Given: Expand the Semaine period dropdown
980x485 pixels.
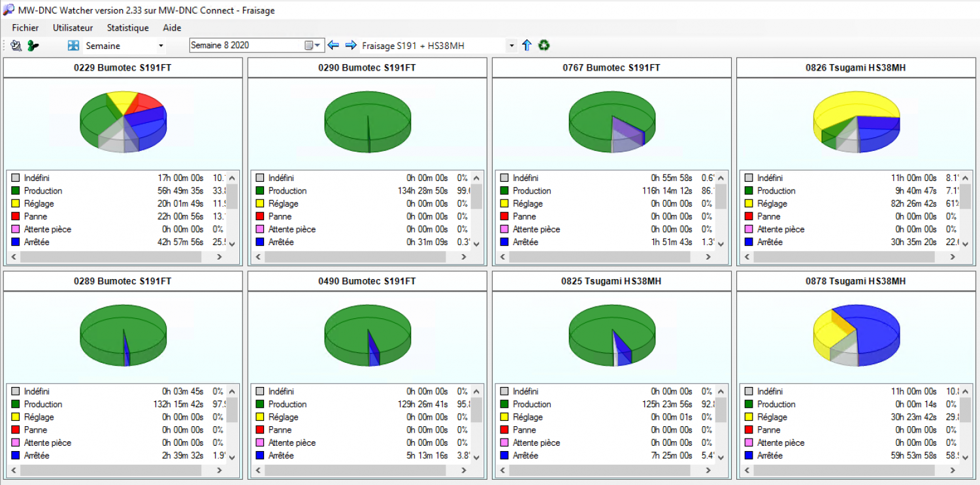Looking at the screenshot, I should (161, 46).
